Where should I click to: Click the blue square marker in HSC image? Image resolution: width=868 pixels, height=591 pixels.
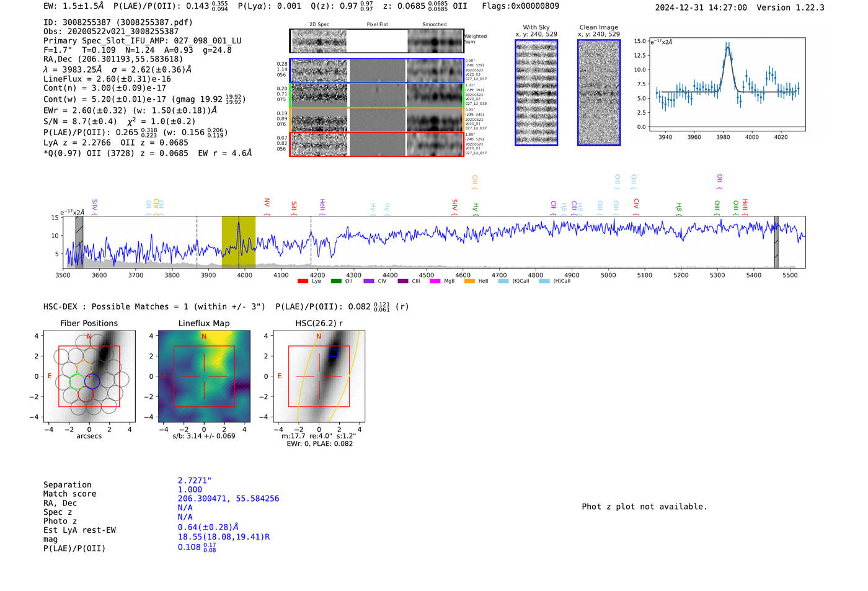point(334,352)
